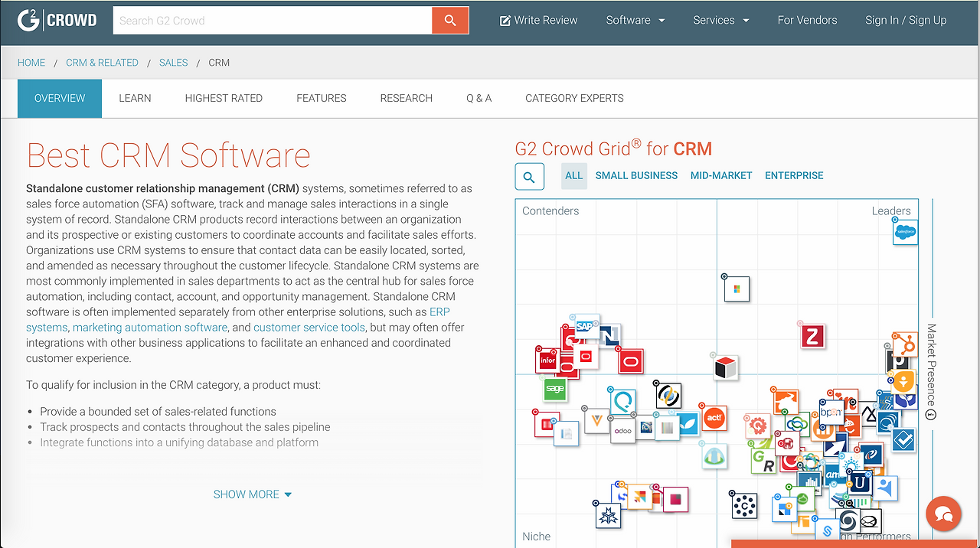The height and width of the screenshot is (548, 980).
Task: Open the grid search magnifier icon
Action: (529, 177)
